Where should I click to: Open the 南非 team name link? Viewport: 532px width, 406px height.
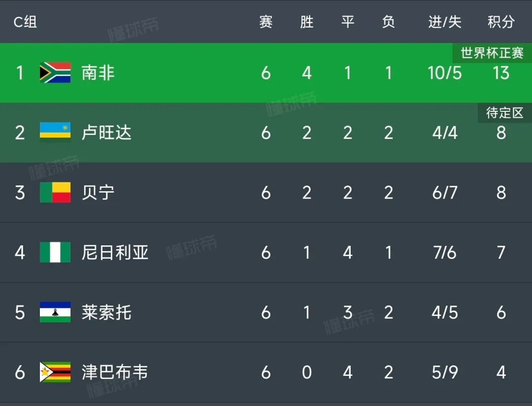tap(98, 73)
